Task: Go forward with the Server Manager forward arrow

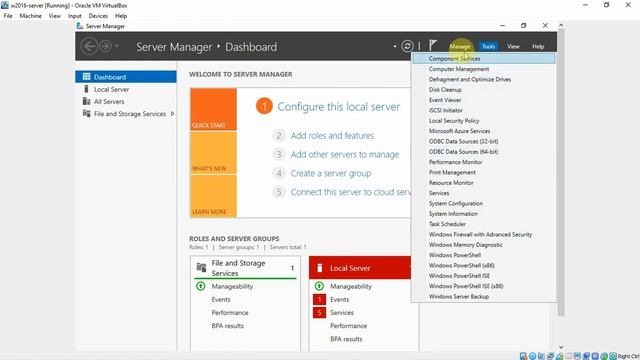Action: 105,46
